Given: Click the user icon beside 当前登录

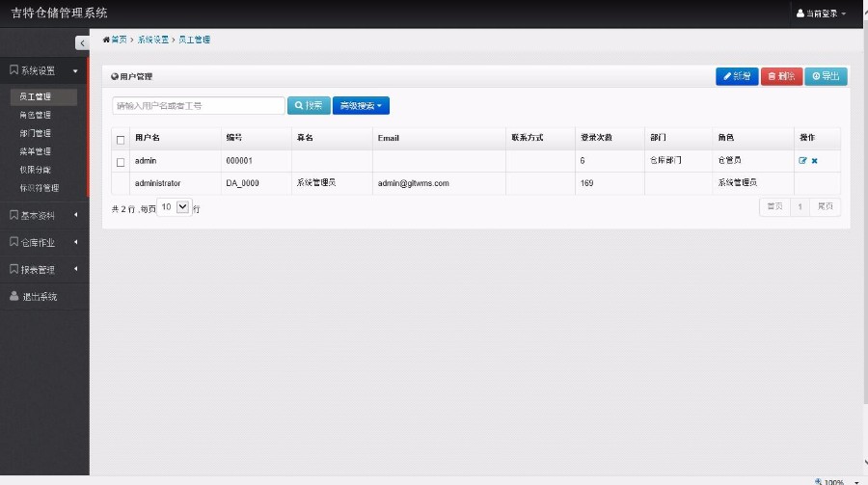Looking at the screenshot, I should coord(800,13).
